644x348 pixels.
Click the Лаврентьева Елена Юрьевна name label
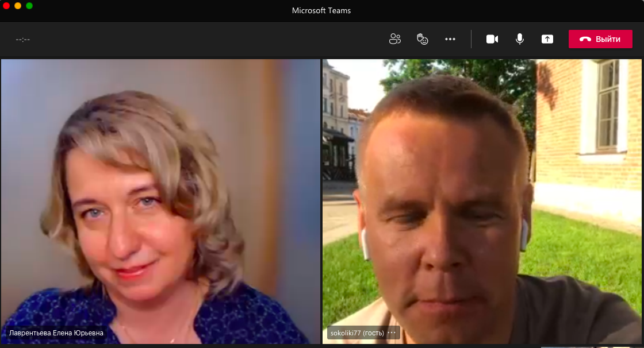(x=56, y=332)
